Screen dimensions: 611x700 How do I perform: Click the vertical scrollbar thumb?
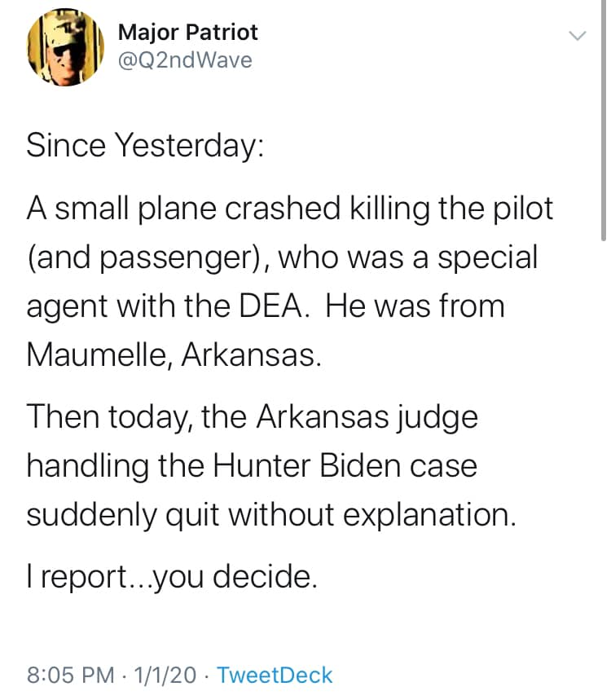[604, 121]
